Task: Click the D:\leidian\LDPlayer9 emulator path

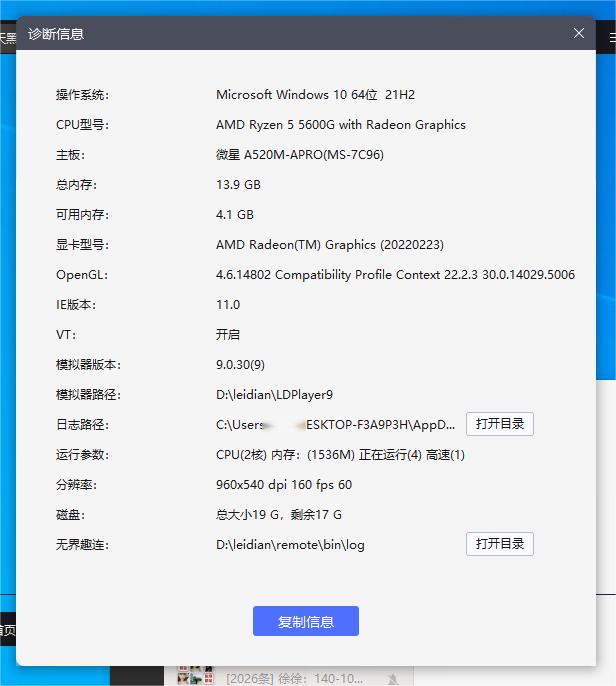Action: click(274, 395)
